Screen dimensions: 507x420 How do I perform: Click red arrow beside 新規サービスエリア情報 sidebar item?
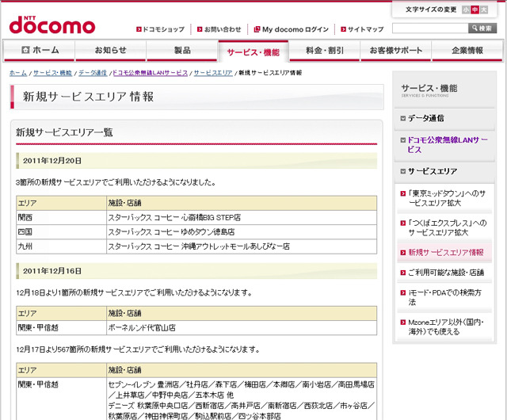coord(403,253)
